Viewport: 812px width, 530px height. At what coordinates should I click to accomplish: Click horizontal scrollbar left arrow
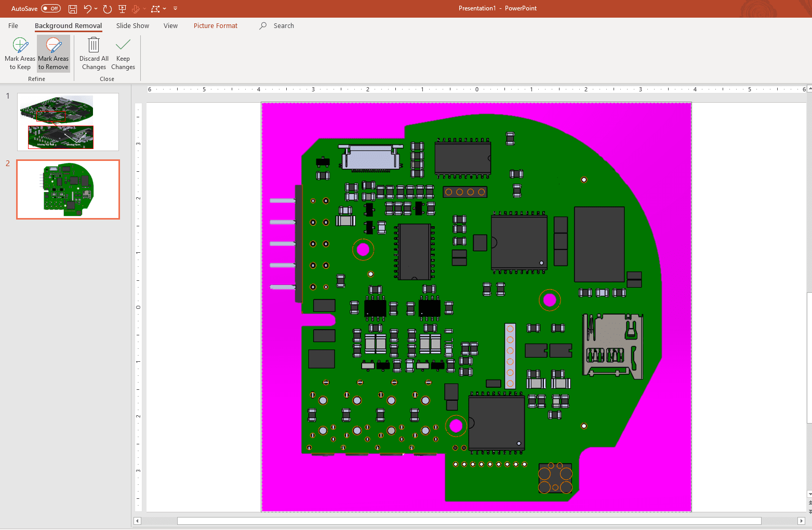tap(138, 521)
